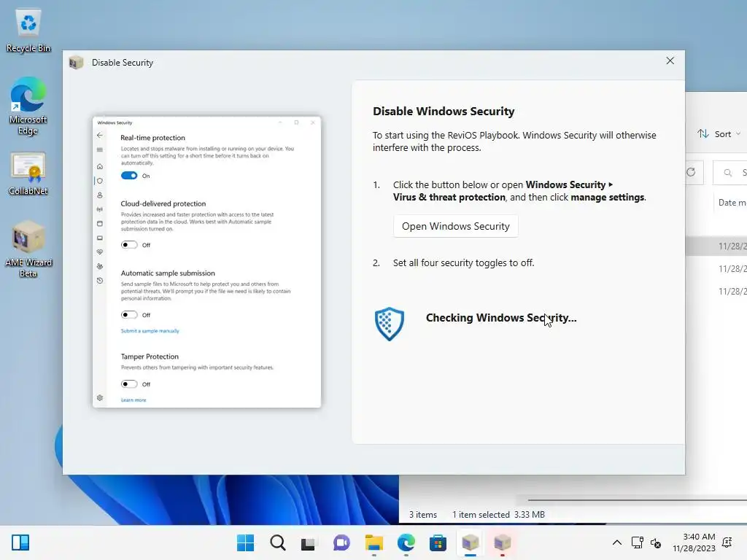Screen dimensions: 747x560
Task: Click Submit a sample manually link in preview
Action: tap(150, 331)
